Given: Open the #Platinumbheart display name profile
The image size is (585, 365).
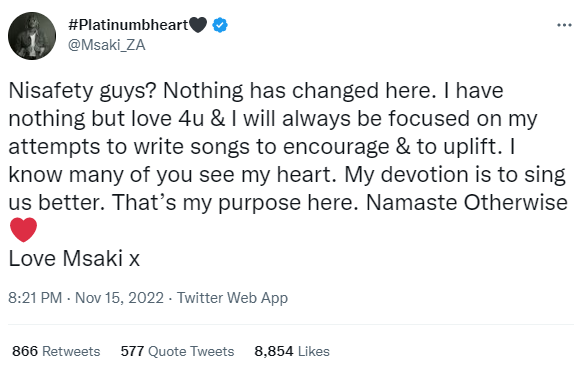Looking at the screenshot, I should click(x=128, y=25).
